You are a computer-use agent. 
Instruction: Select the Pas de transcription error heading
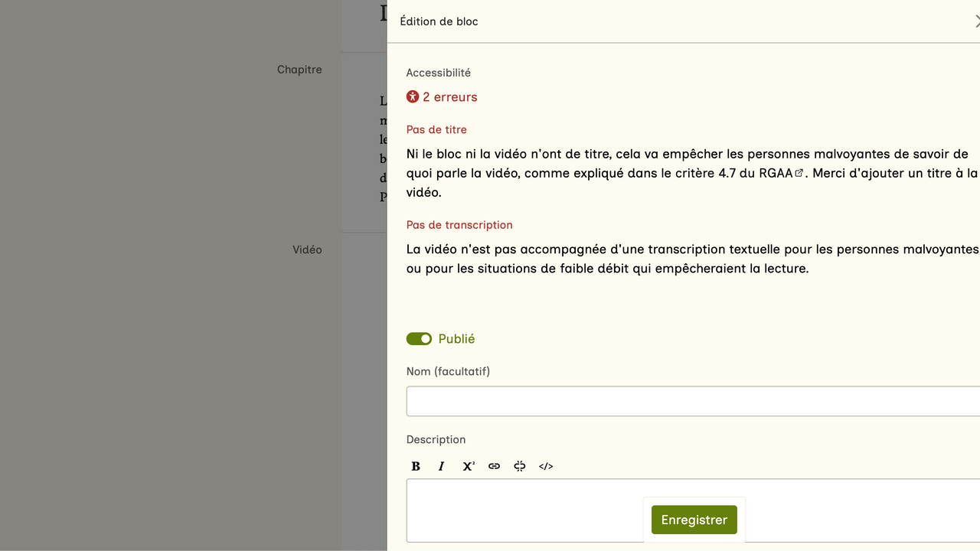459,225
